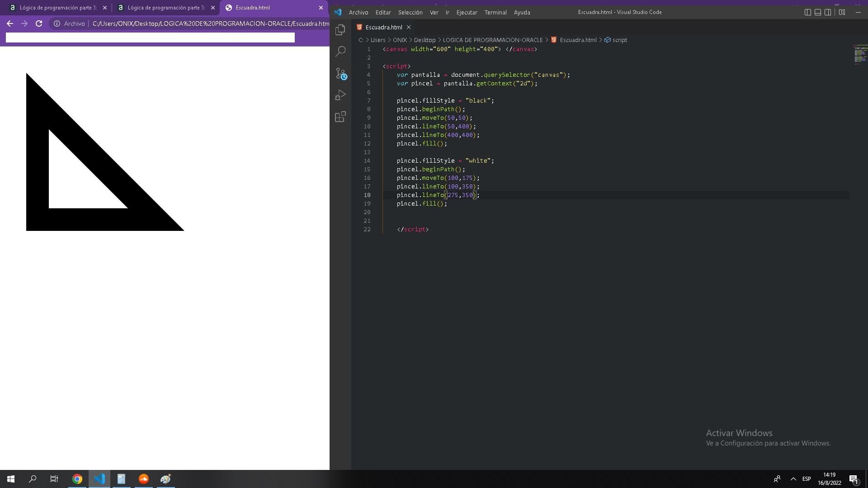Click line number 18 in the gutter

click(x=367, y=195)
